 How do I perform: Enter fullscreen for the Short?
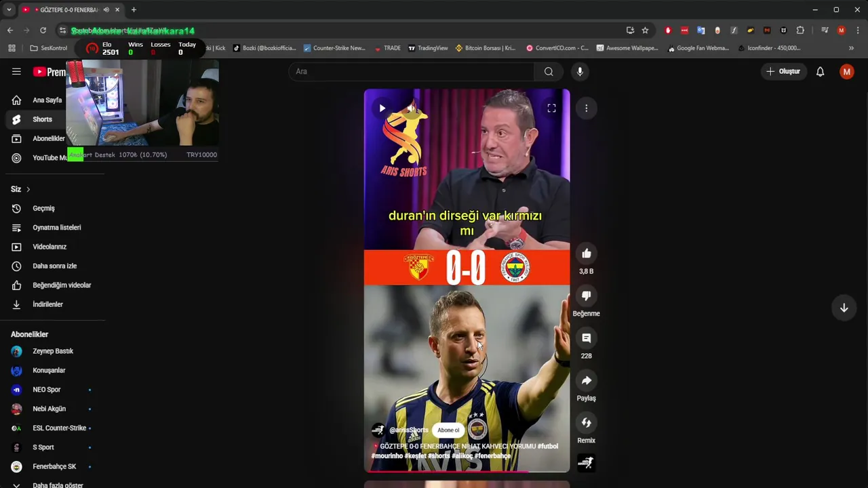(x=551, y=108)
